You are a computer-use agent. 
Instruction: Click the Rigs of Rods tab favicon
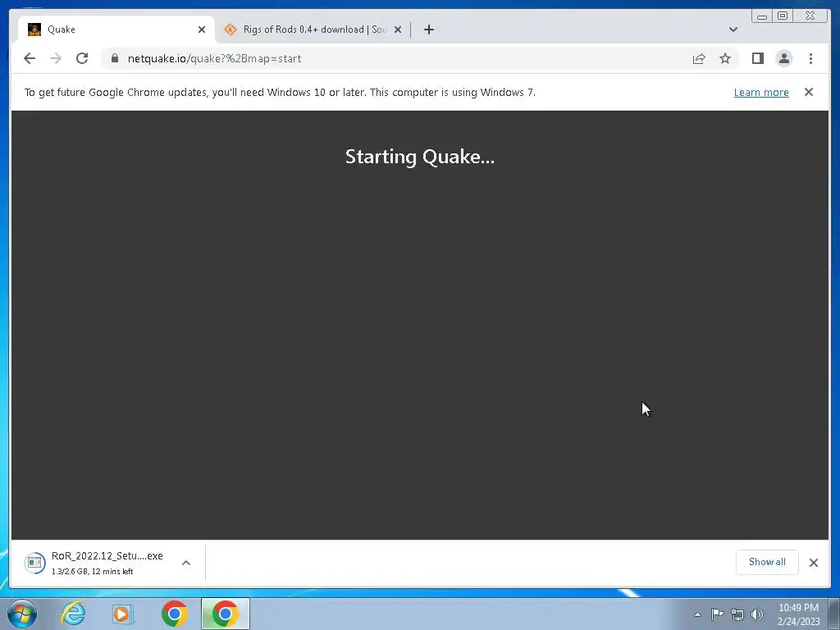pos(231,30)
